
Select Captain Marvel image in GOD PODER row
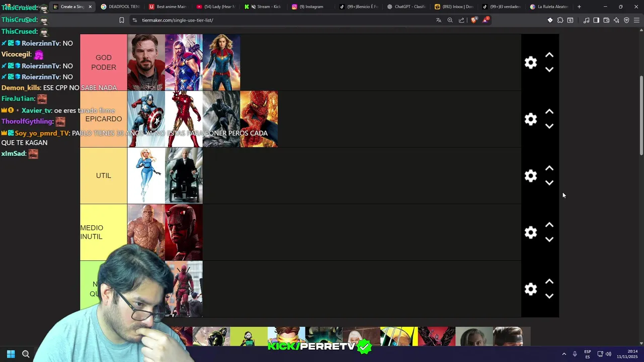[221, 62]
